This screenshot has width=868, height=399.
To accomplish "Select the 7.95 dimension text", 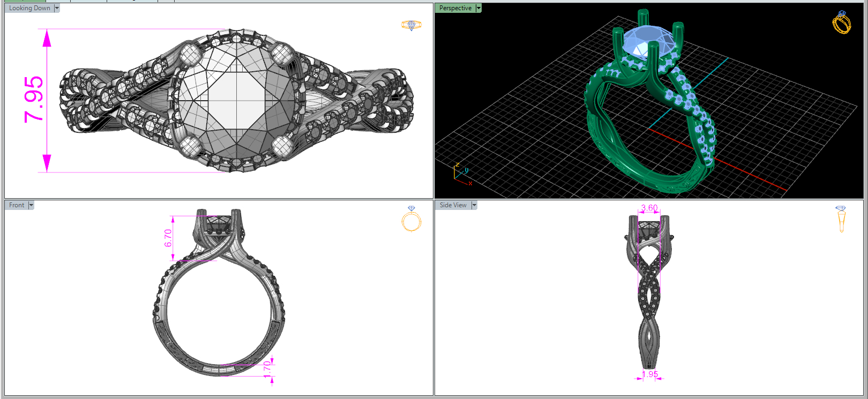I will [34, 100].
